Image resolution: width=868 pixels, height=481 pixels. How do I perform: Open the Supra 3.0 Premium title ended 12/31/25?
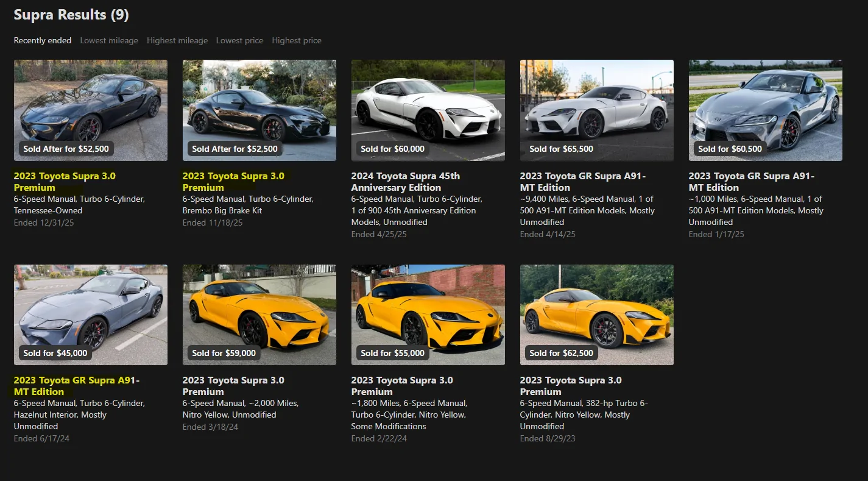coord(65,182)
